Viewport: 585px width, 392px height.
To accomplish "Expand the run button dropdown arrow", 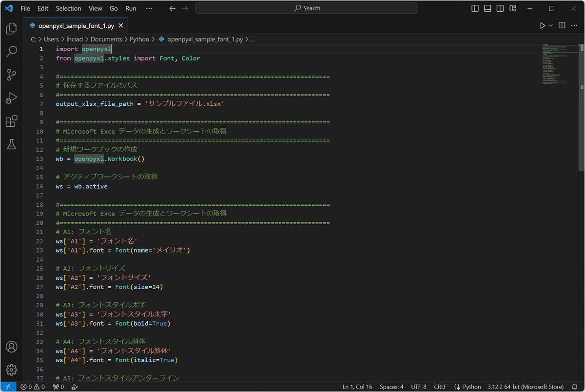I will click(551, 25).
